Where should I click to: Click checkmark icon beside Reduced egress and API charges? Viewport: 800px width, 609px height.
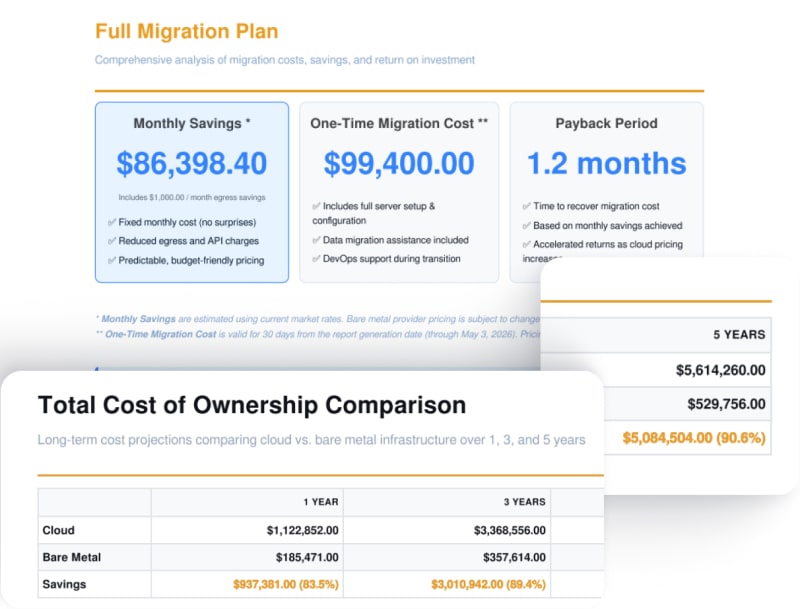pos(112,241)
